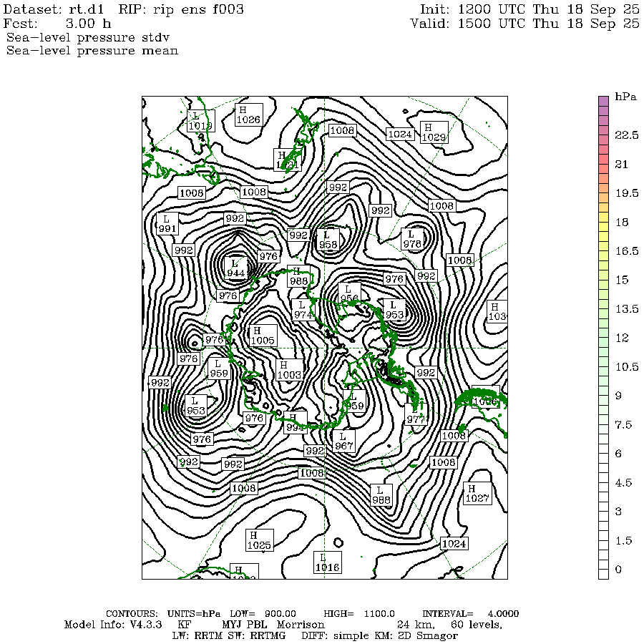Select the 16.5 color bar value
The width and height of the screenshot is (644, 644).
[x=626, y=251]
